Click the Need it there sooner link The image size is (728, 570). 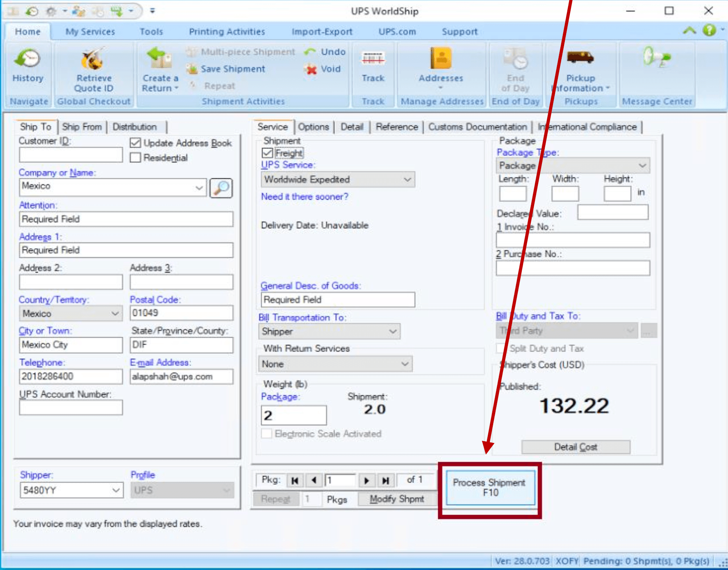(x=305, y=197)
